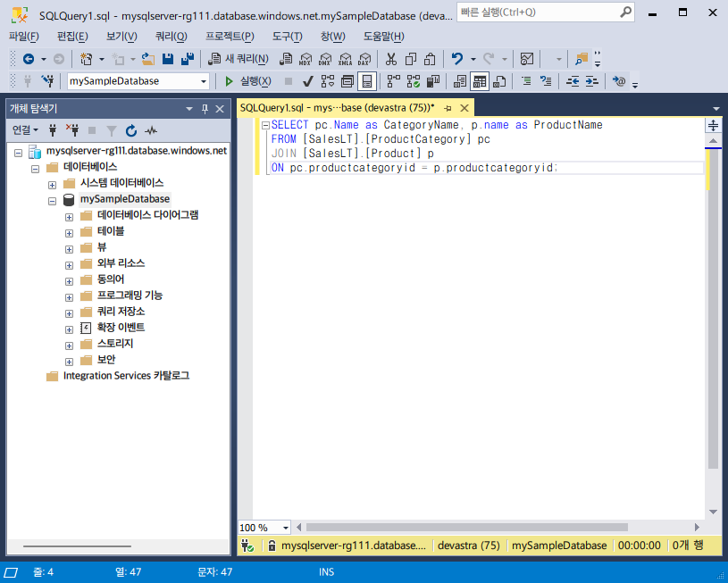This screenshot has height=583, width=728.
Task: Display the estimated execution plan
Action: 327,81
